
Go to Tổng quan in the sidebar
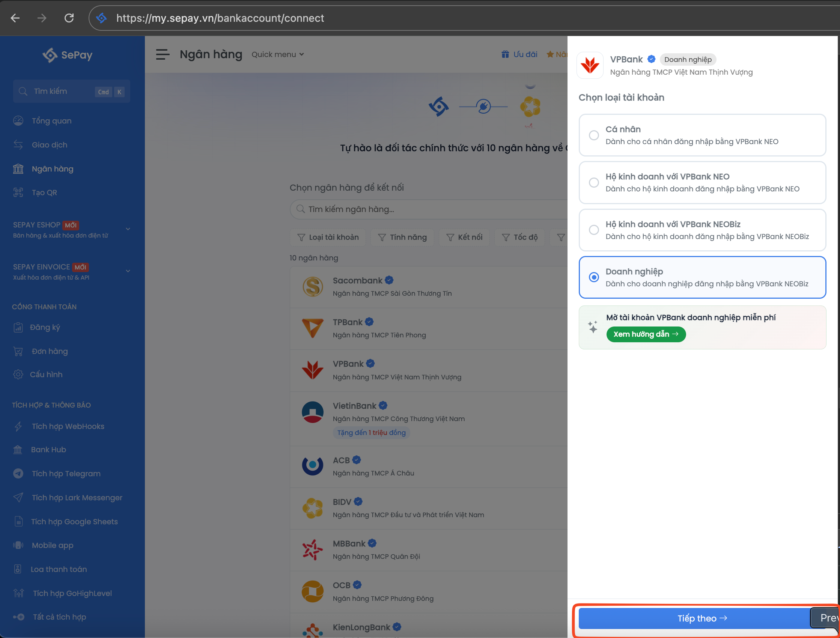tap(51, 121)
